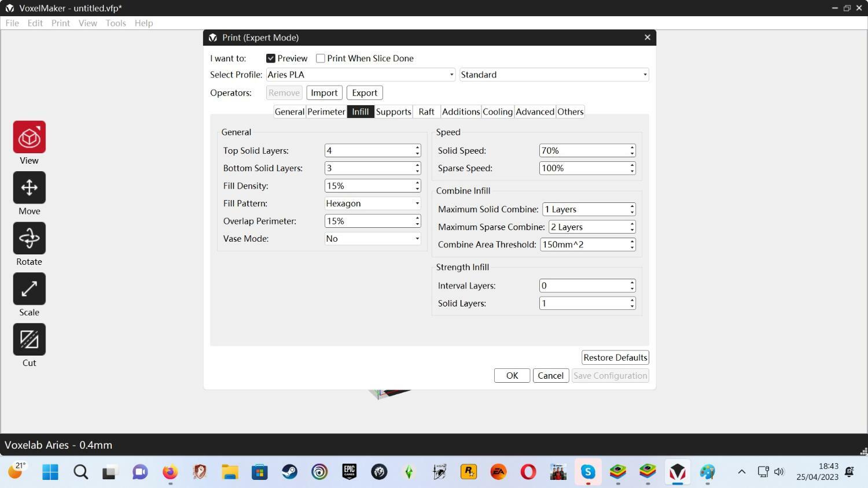Click Strength Infill Solid Layers field
The image size is (868, 488).
click(x=587, y=304)
